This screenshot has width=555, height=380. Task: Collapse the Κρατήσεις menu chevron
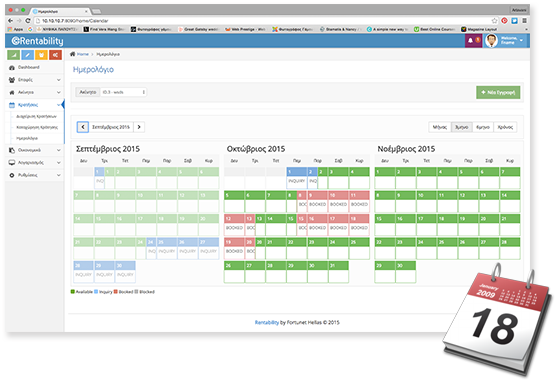58,105
